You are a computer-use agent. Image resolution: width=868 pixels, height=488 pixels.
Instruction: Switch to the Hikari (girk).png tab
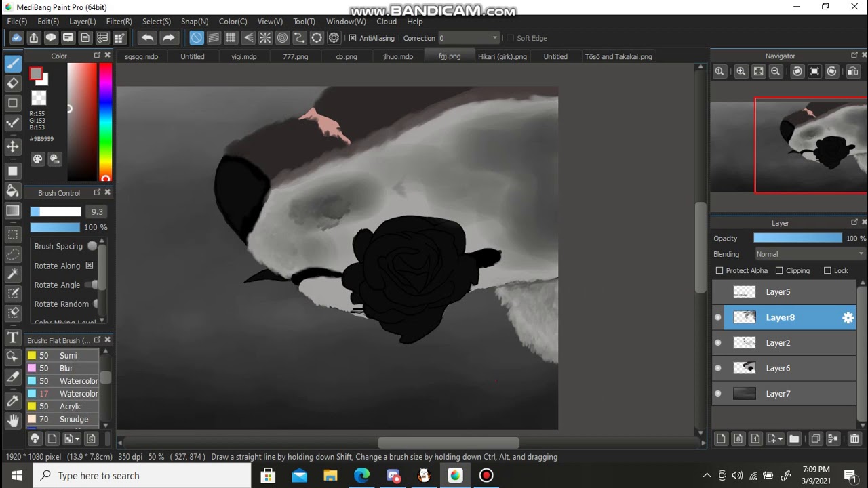(502, 56)
